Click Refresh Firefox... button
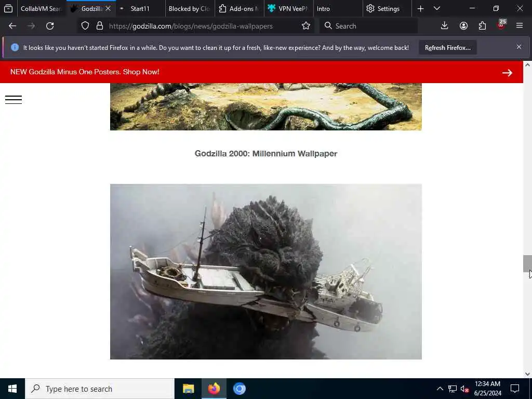This screenshot has width=532, height=399. point(447,48)
